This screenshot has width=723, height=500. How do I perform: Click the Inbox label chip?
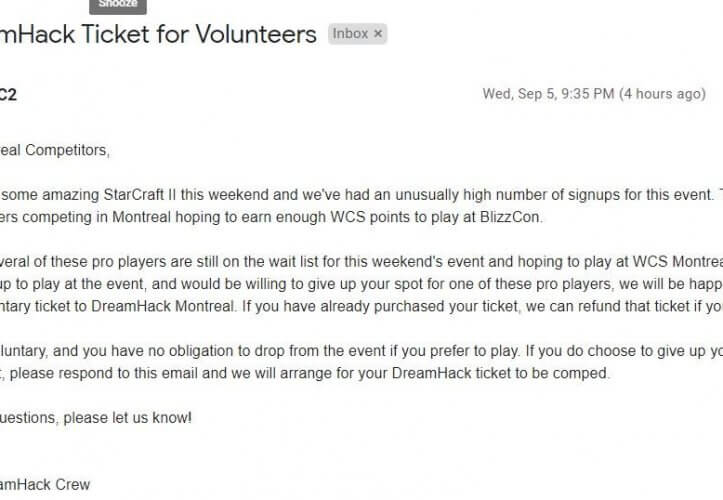pos(350,33)
